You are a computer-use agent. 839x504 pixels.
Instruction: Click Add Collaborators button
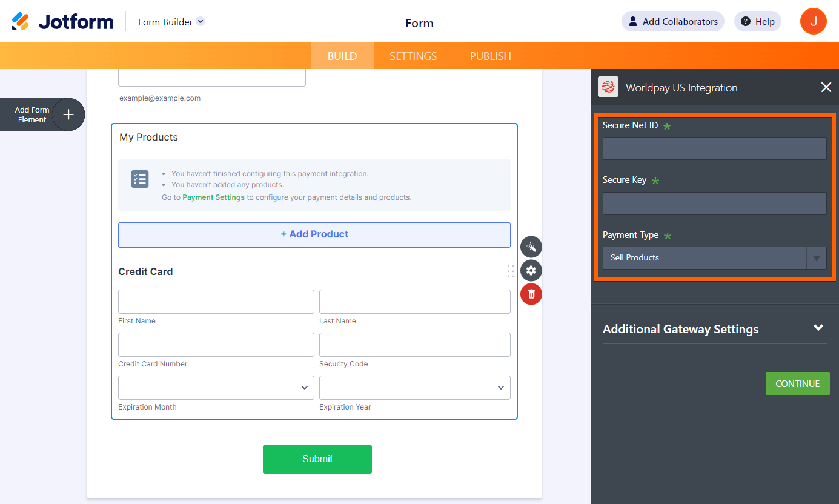(x=673, y=21)
